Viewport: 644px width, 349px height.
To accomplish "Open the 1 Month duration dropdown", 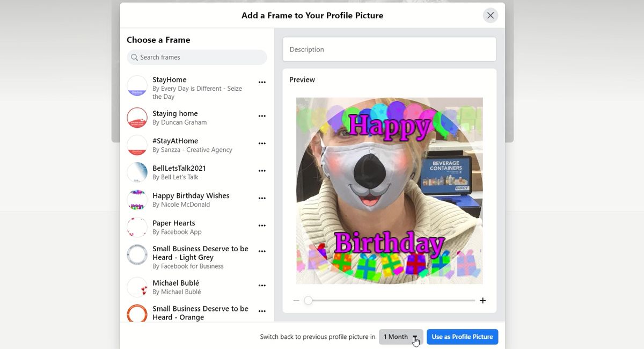I will (x=401, y=337).
